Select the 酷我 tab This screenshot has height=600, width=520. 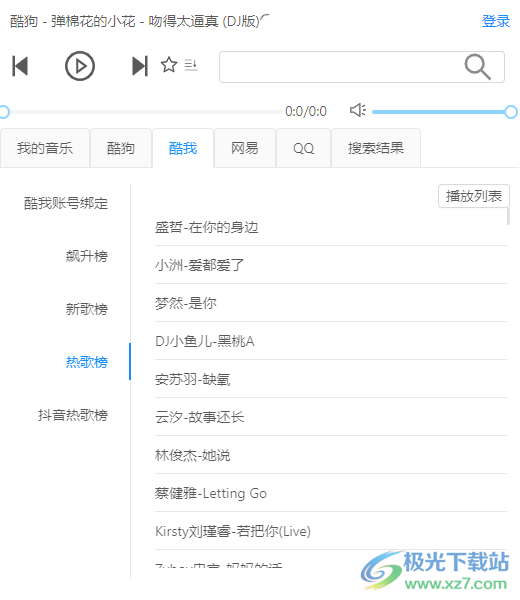click(x=183, y=148)
